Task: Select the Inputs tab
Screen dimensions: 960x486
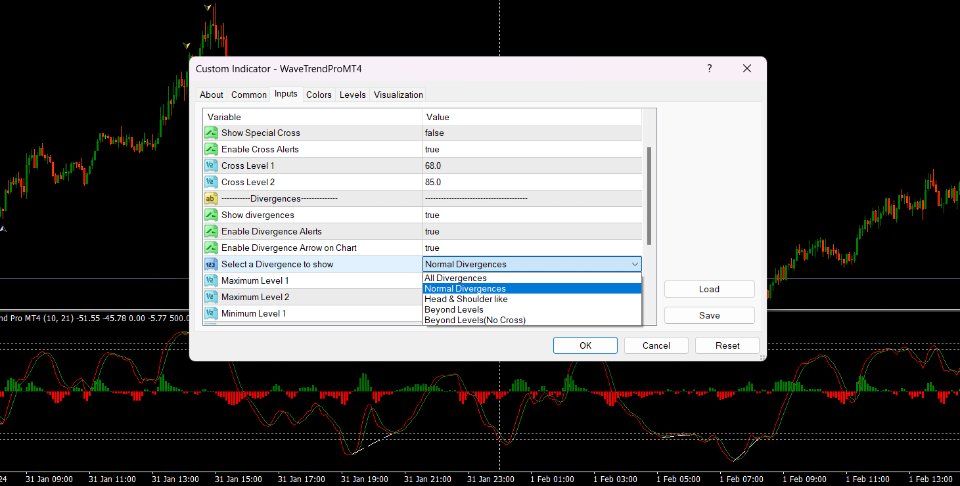Action: click(286, 94)
